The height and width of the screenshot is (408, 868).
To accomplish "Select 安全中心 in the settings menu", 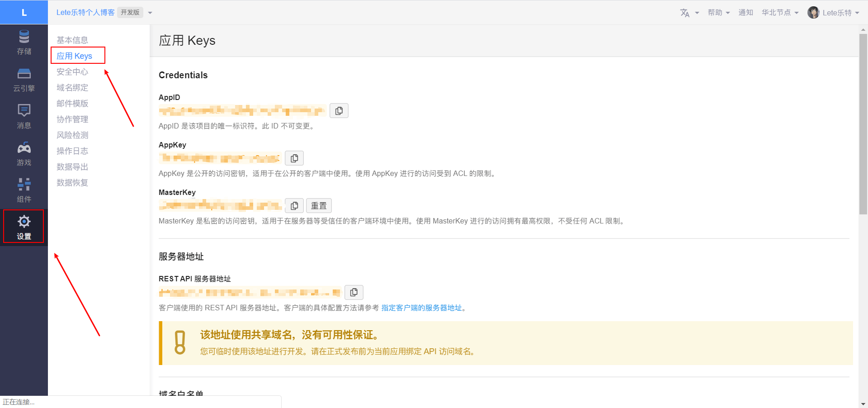I will tap(72, 72).
